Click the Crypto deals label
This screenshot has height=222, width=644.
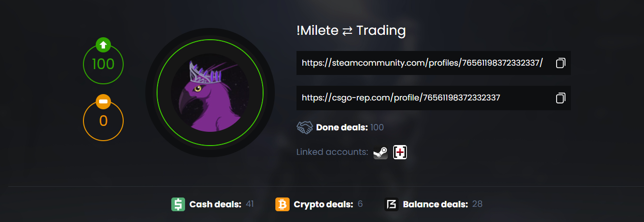click(323, 204)
